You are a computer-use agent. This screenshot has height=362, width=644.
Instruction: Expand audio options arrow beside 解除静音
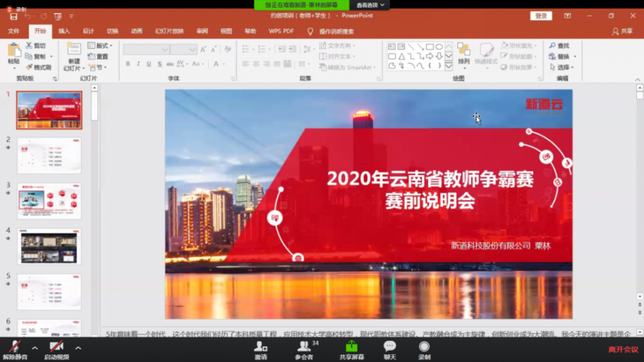35,348
